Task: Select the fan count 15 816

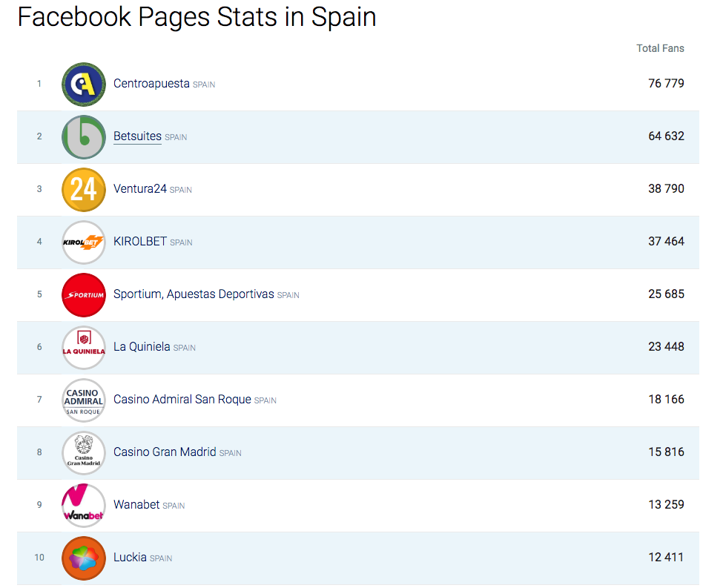Action: click(x=666, y=452)
